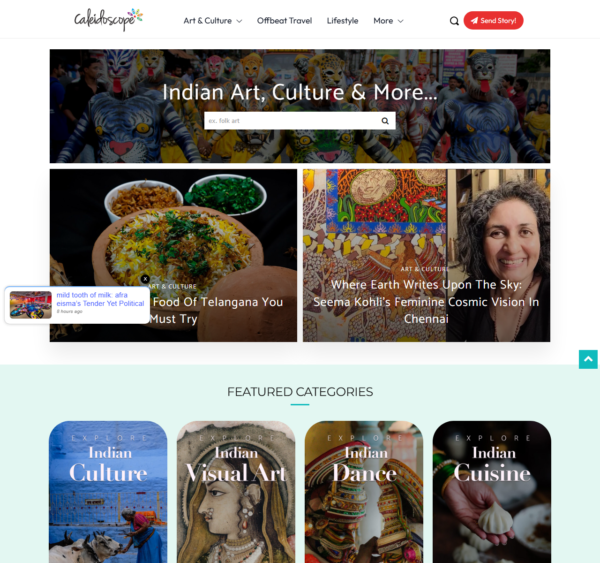Click the Caleidoscope logo

pos(108,20)
